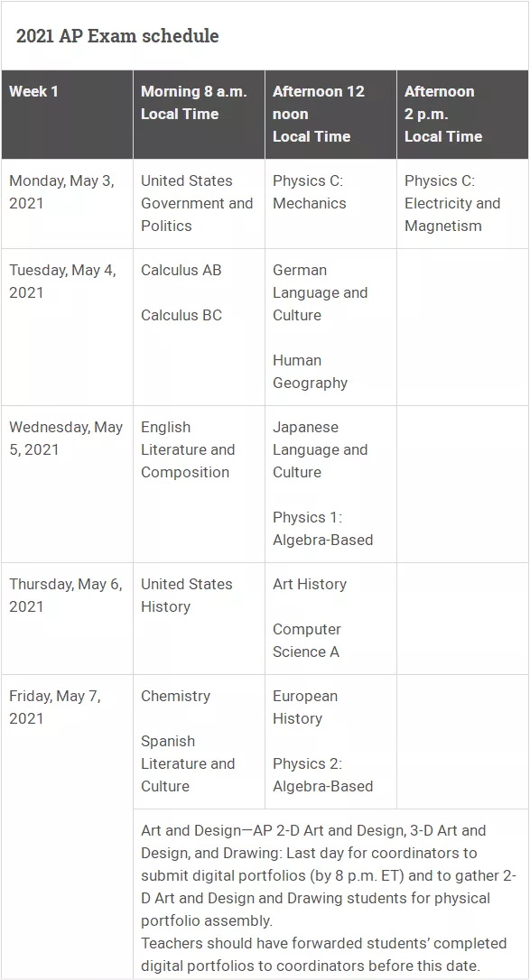This screenshot has width=530, height=980.
Task: Click the Human Geography entry
Action: 310,371
